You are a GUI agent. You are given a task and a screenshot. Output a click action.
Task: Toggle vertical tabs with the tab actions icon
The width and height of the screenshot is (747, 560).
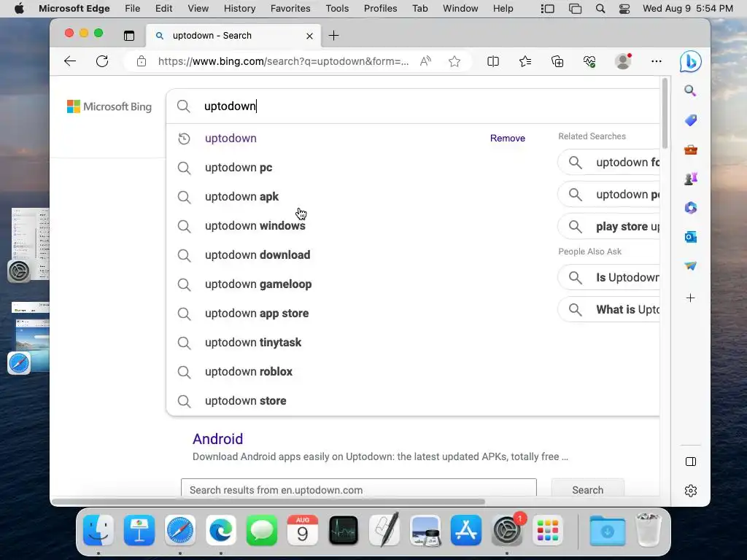pyautogui.click(x=128, y=36)
